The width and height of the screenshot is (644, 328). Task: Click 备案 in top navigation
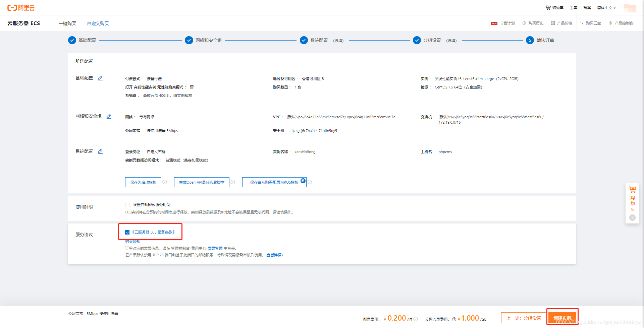click(587, 7)
